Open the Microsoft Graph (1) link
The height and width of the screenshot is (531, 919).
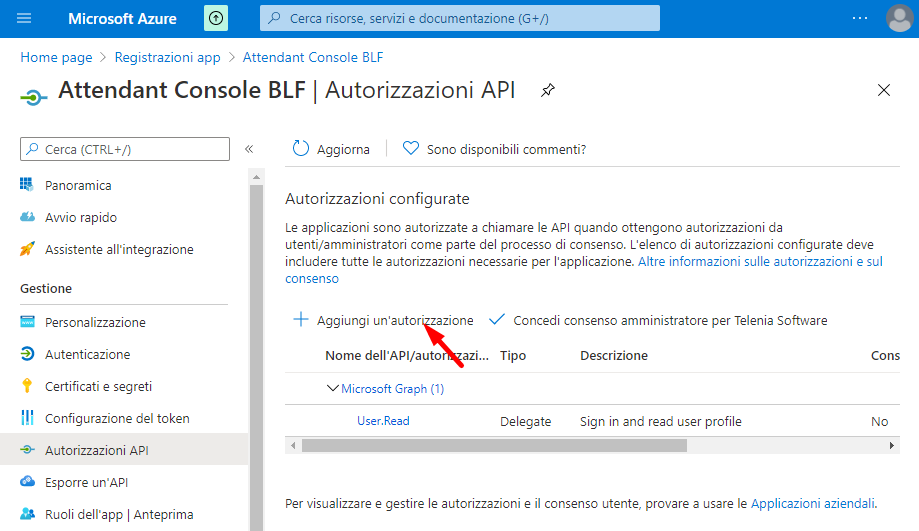[393, 389]
